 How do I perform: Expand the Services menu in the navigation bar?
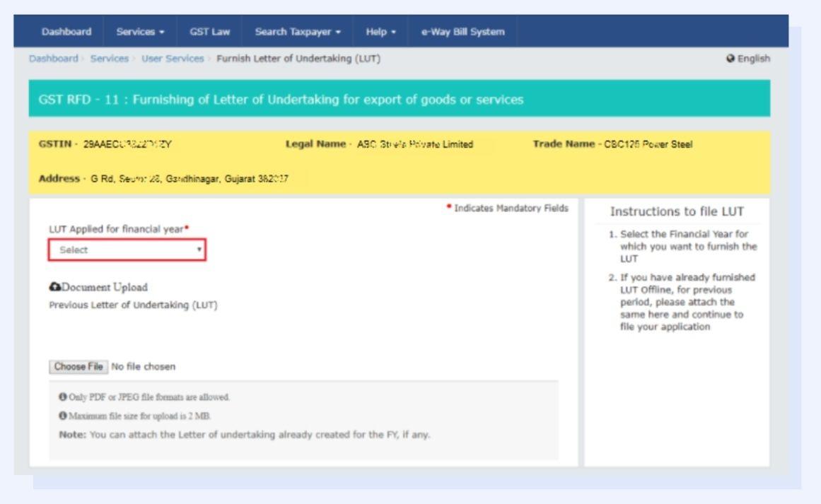click(138, 31)
